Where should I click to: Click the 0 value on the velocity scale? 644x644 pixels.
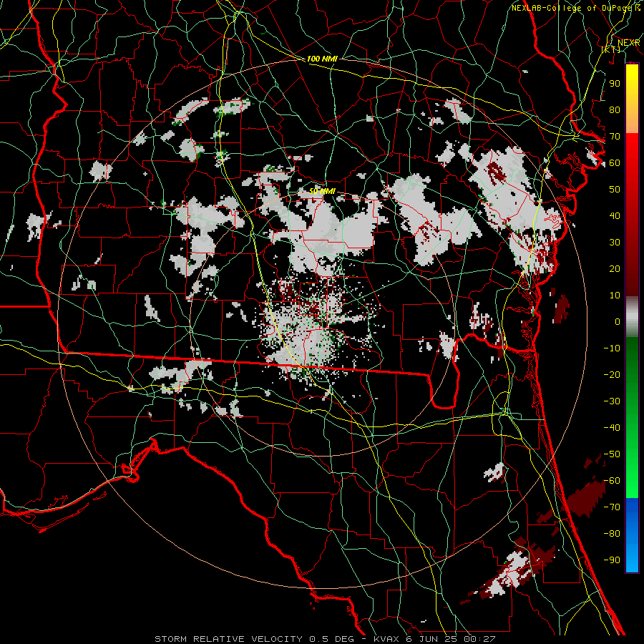coord(618,321)
